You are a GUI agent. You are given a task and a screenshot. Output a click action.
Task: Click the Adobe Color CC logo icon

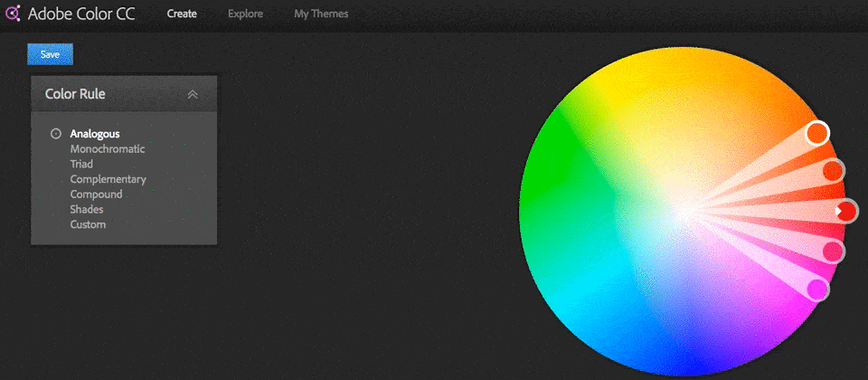click(x=12, y=14)
